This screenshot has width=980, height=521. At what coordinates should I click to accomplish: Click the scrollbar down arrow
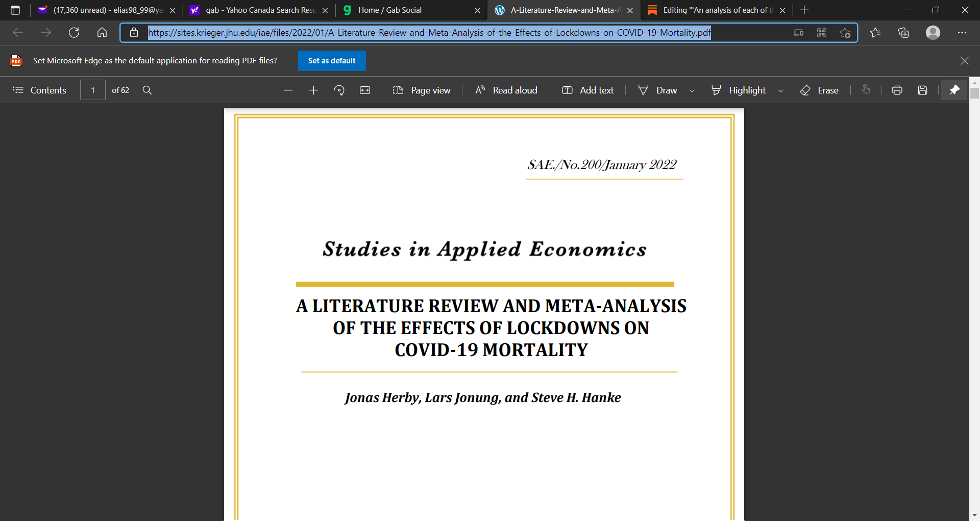pyautogui.click(x=975, y=515)
